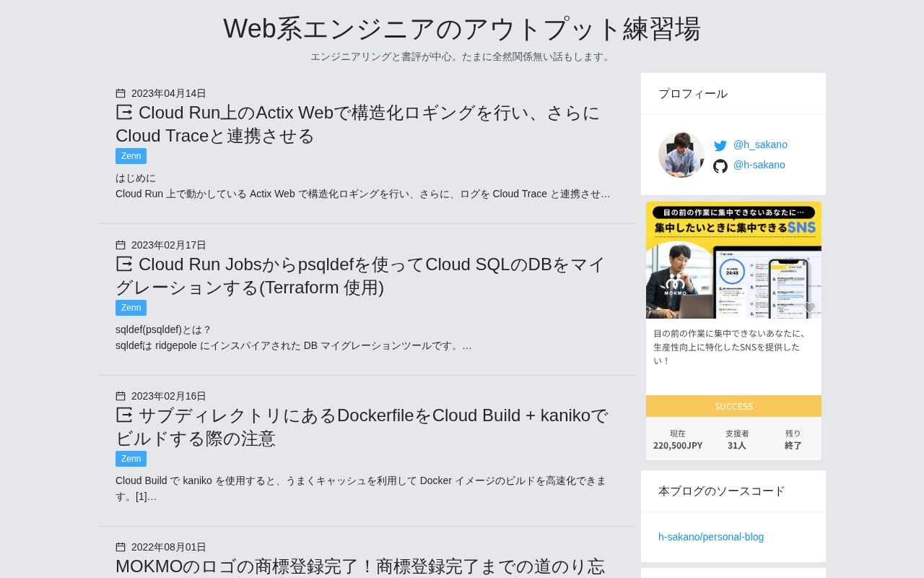Click the GitHub octocat icon in profile
The image size is (924, 578).
720,166
